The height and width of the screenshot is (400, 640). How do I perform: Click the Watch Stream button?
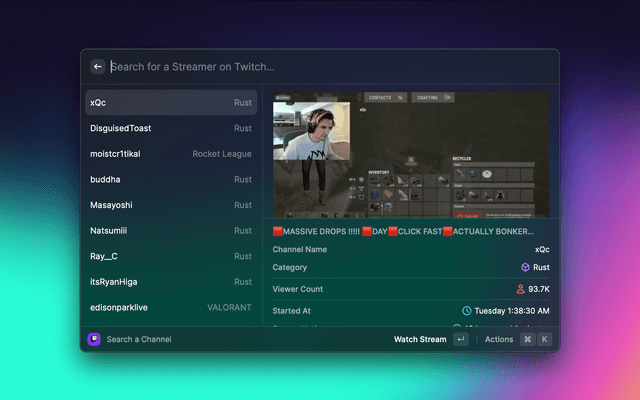coord(420,339)
